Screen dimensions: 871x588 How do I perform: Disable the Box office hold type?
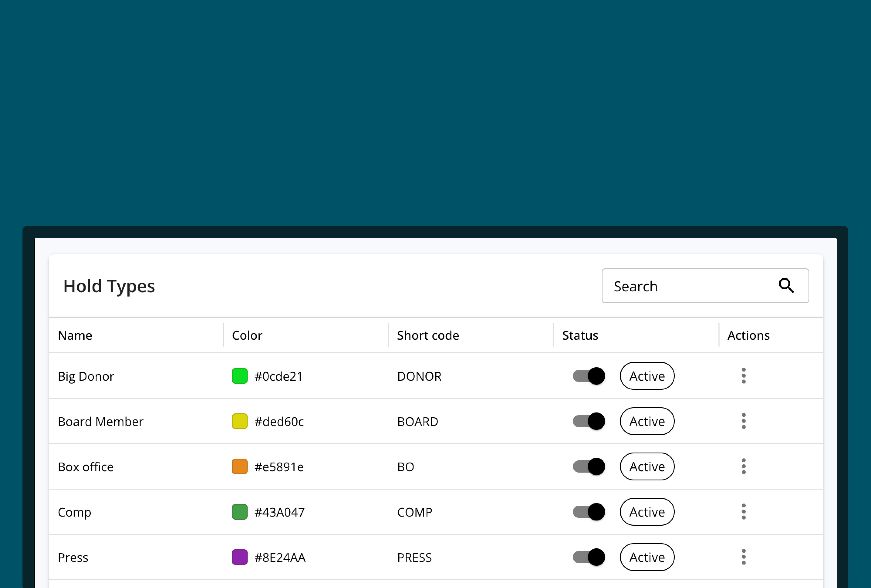pos(589,466)
